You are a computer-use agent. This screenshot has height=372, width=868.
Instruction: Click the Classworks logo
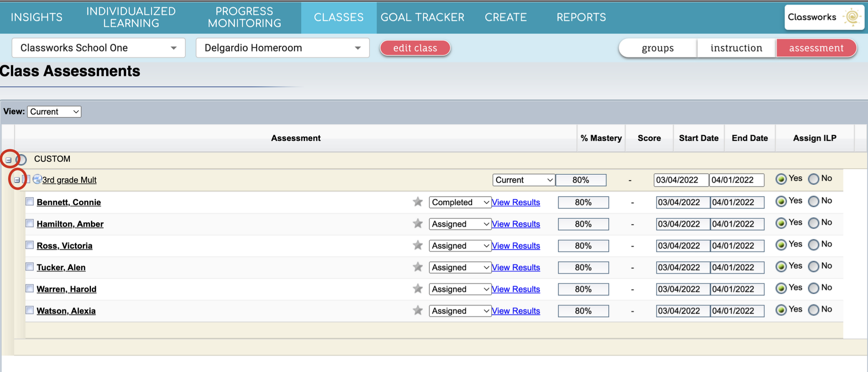[x=824, y=17]
